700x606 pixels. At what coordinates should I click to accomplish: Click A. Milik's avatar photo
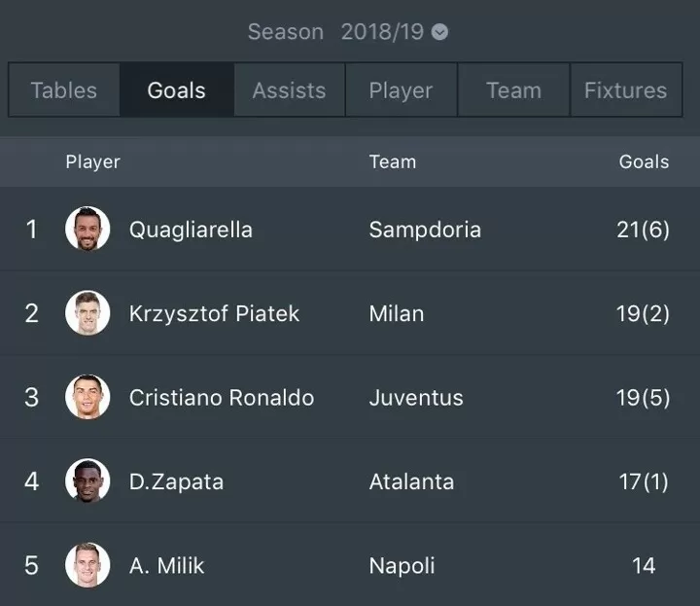(x=87, y=565)
